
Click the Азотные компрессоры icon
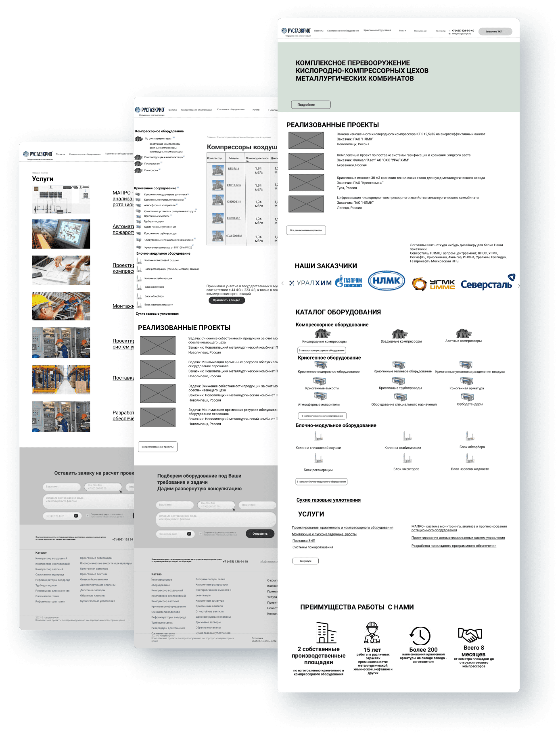464,333
